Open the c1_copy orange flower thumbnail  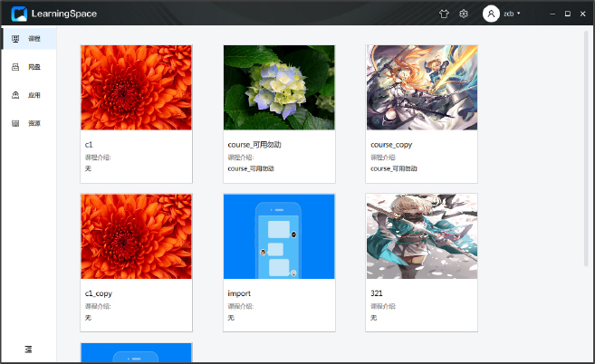(136, 236)
